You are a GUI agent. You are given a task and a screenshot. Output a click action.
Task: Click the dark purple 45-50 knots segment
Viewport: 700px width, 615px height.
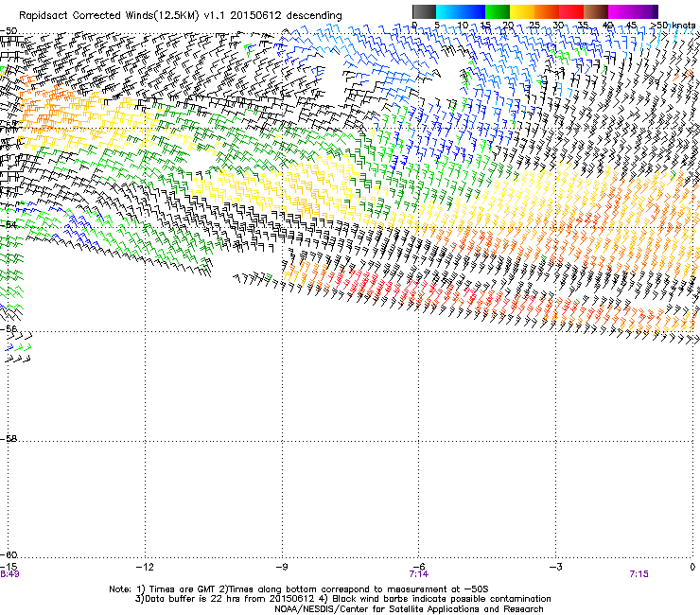[x=645, y=11]
